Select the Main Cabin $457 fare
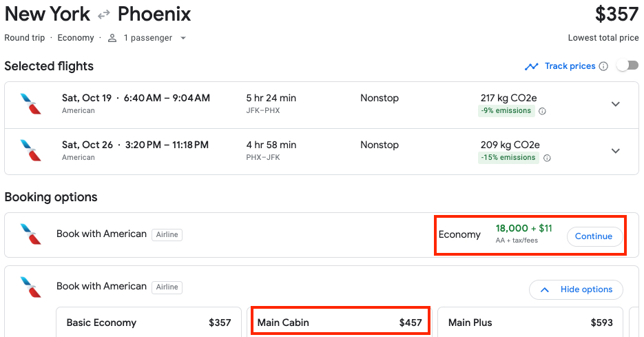This screenshot has width=644, height=337. coord(340,323)
